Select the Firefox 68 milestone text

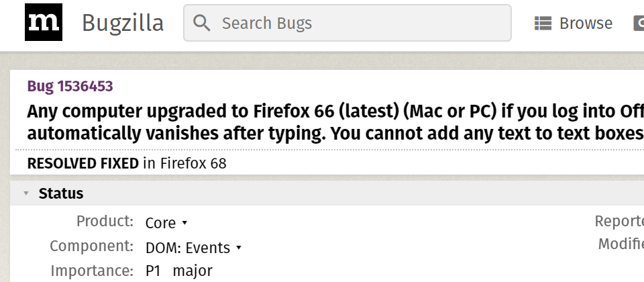point(193,164)
